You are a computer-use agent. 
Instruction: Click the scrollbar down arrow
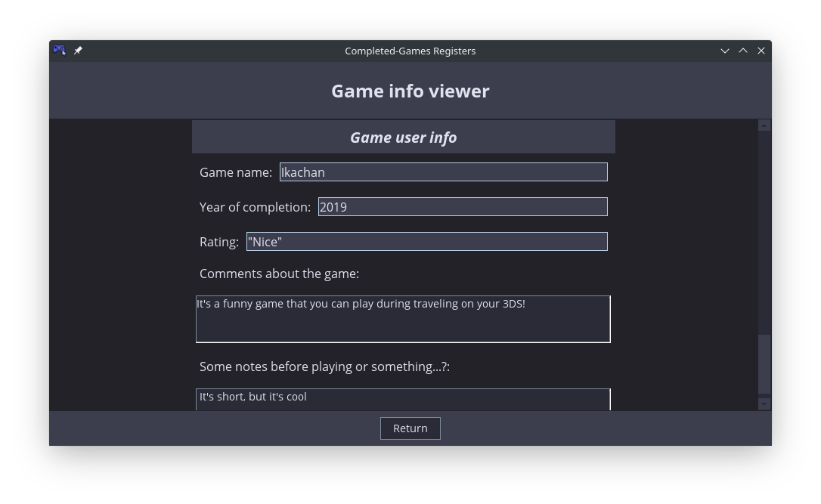764,404
